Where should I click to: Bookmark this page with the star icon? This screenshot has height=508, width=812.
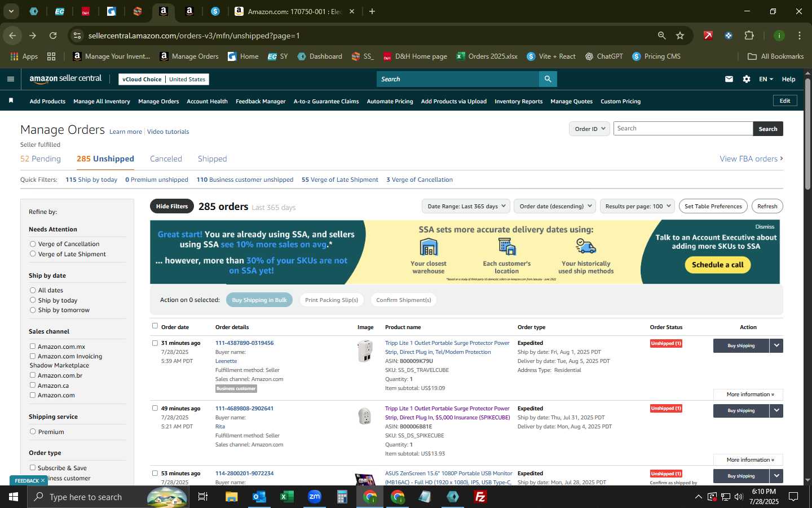pos(680,36)
